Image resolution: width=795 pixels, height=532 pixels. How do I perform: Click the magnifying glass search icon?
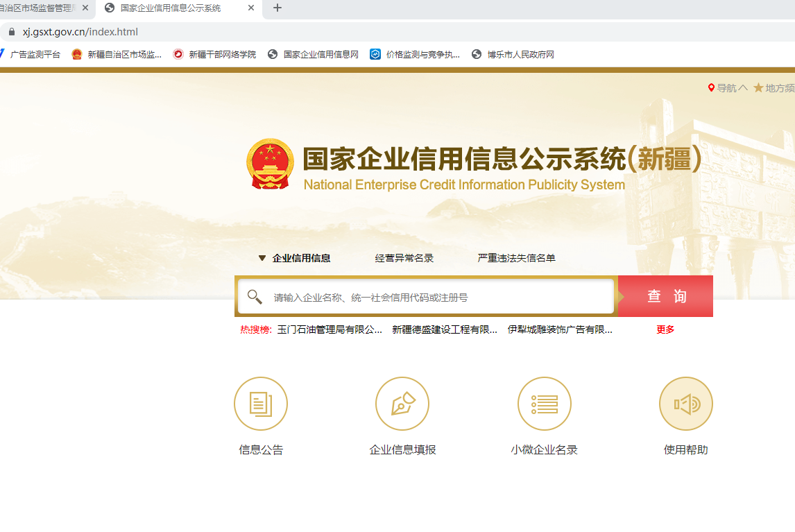[255, 297]
